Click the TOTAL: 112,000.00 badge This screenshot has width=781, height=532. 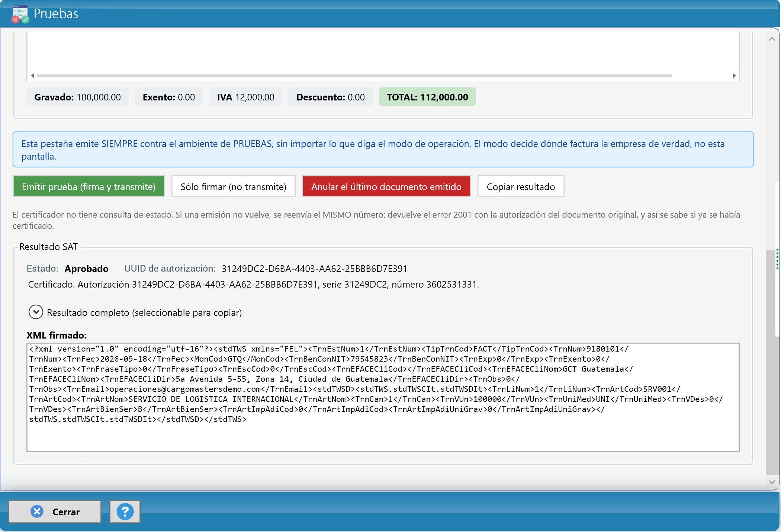(427, 97)
